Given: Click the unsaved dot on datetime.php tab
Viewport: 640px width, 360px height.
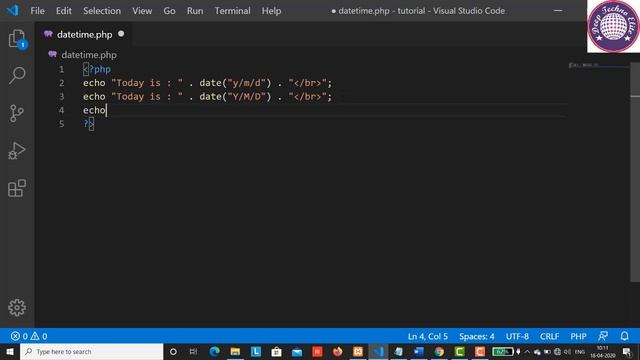Looking at the screenshot, I should [121, 34].
